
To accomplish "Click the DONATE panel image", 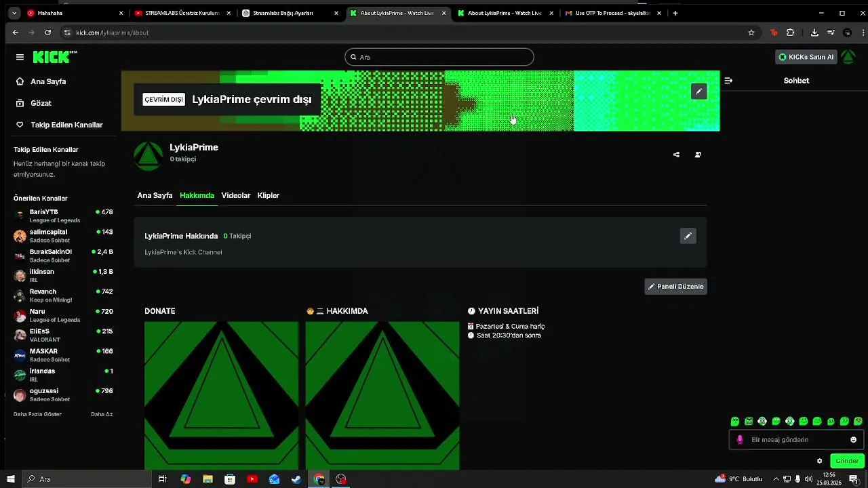I will pyautogui.click(x=221, y=396).
